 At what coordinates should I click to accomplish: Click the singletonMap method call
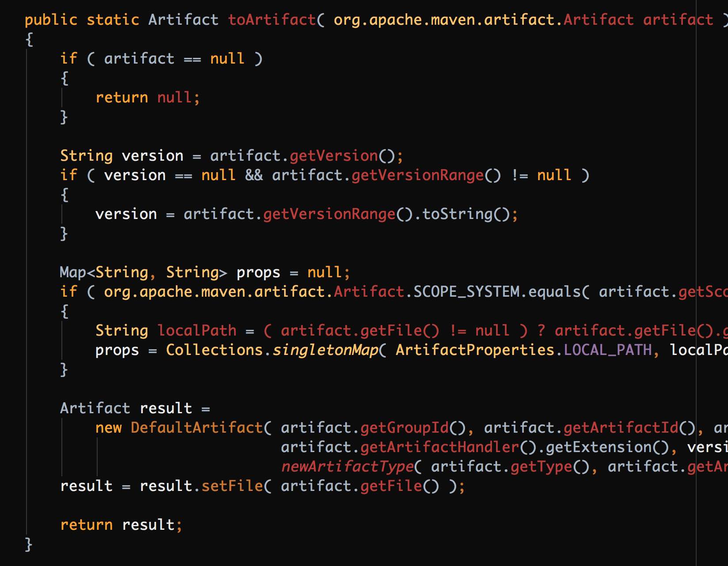tap(325, 350)
